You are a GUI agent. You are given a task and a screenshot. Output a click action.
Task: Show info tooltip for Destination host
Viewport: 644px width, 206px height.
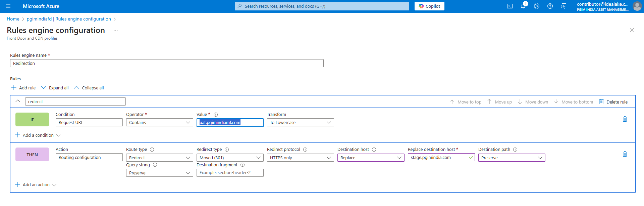[374, 150]
